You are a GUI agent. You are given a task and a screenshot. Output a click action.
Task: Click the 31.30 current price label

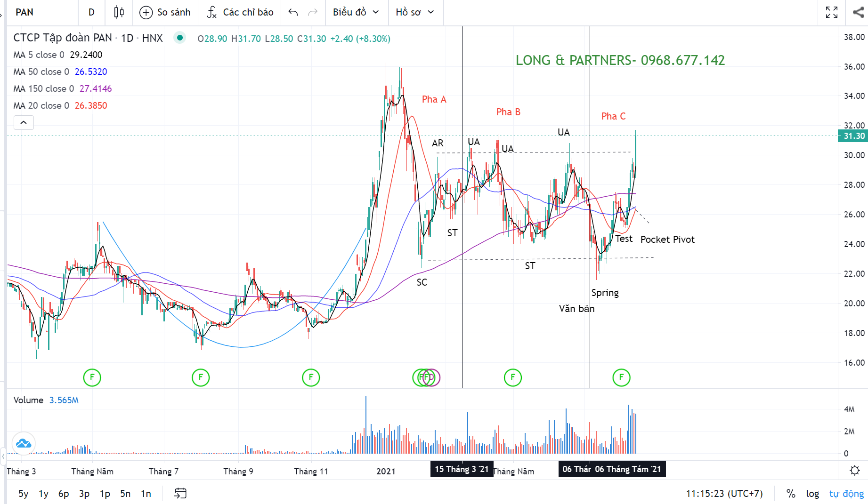[853, 136]
